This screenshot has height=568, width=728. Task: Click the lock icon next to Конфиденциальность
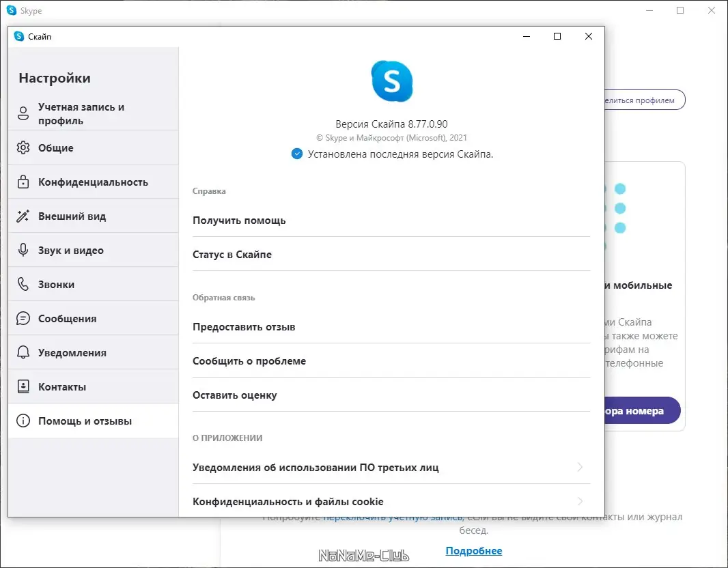coord(23,182)
